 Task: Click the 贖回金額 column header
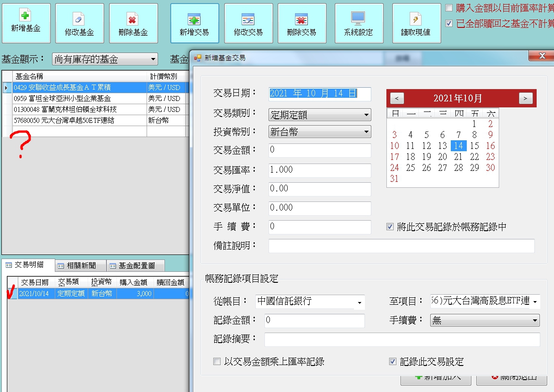170,282
